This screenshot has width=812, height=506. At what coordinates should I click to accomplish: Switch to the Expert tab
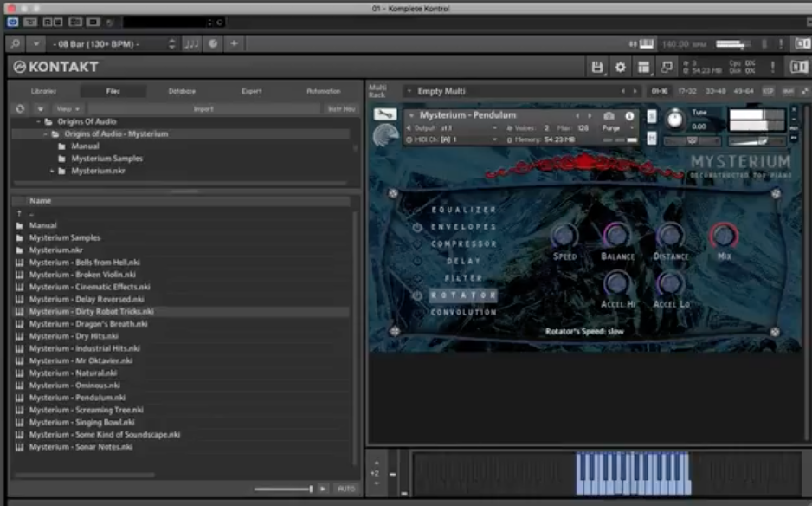click(252, 91)
